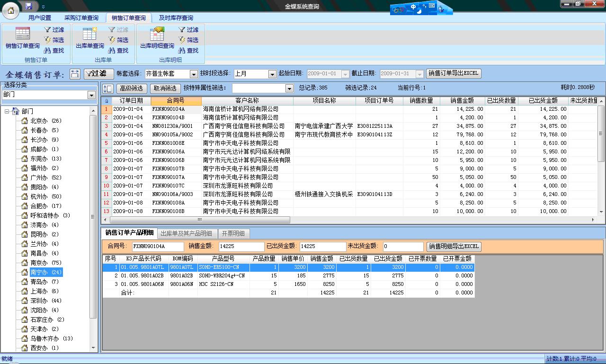Viewport: 606px width, 364px height.
Task: Click cell FXNN090107C in 合同号 column
Action: click(176, 186)
